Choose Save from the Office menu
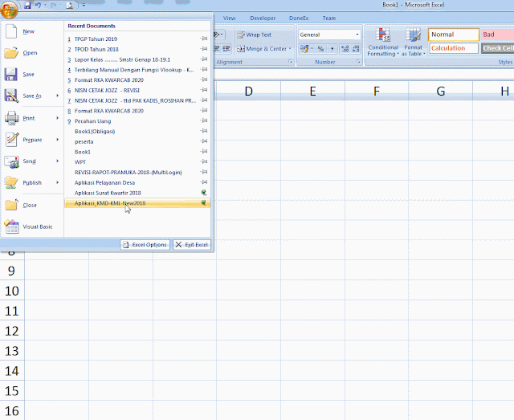 [x=32, y=75]
